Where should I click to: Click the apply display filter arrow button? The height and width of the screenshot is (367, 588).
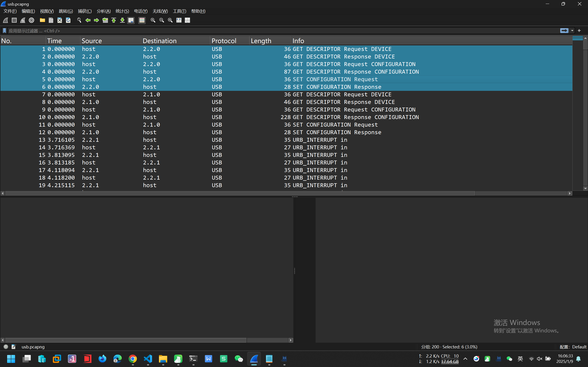pyautogui.click(x=564, y=31)
